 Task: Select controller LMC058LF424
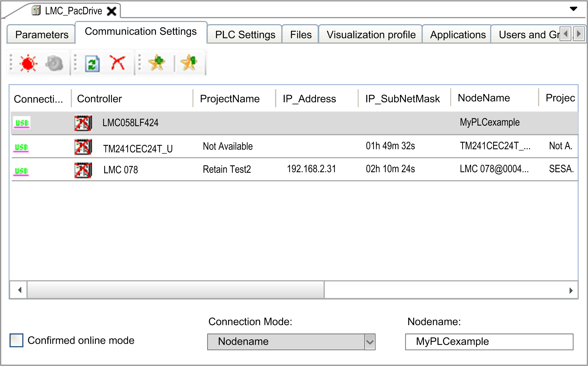click(130, 123)
